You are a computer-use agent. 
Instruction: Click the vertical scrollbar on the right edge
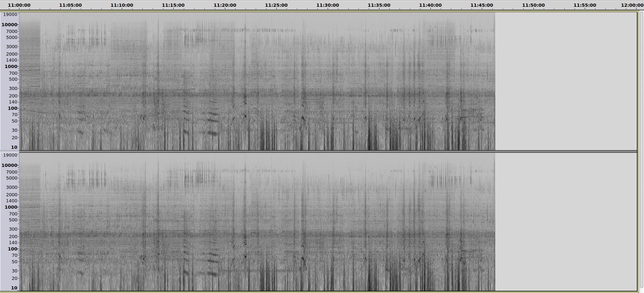click(641, 149)
